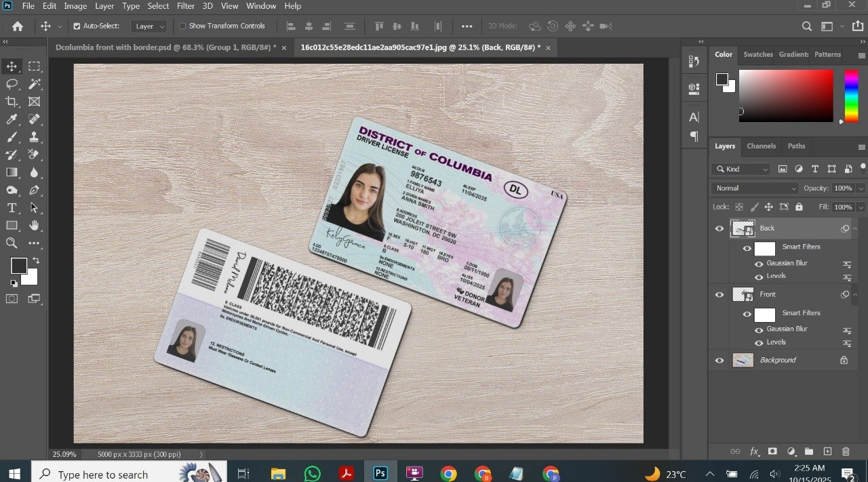
Task: Open the Normal blend mode dropdown
Action: (x=755, y=188)
